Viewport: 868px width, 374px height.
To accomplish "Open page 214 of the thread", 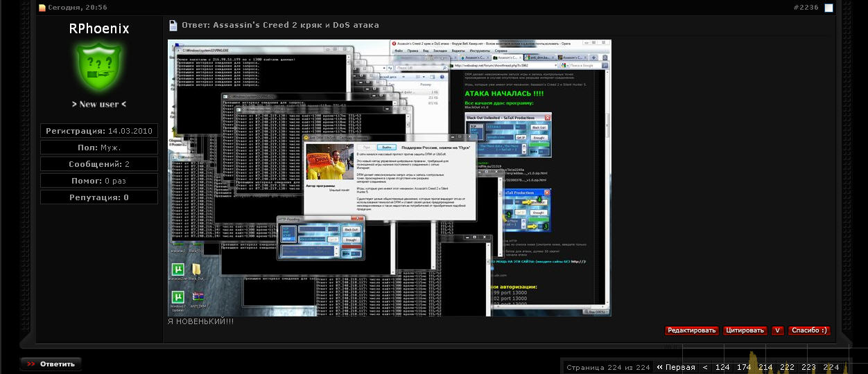I will [765, 367].
